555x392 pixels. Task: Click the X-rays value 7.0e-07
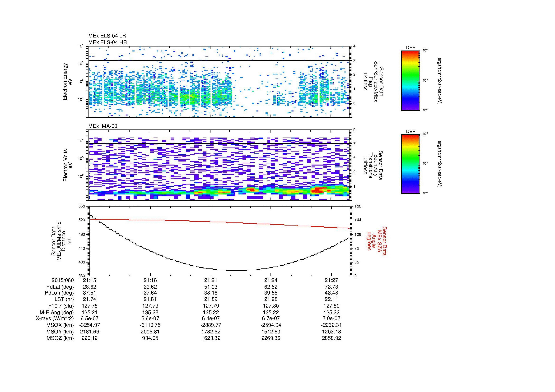point(331,319)
